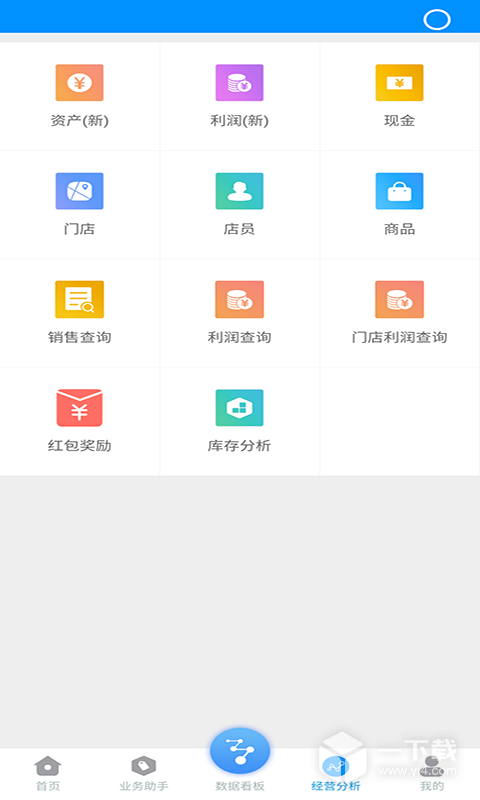
Task: Open the 销售查询 sales query icon
Action: point(80,299)
